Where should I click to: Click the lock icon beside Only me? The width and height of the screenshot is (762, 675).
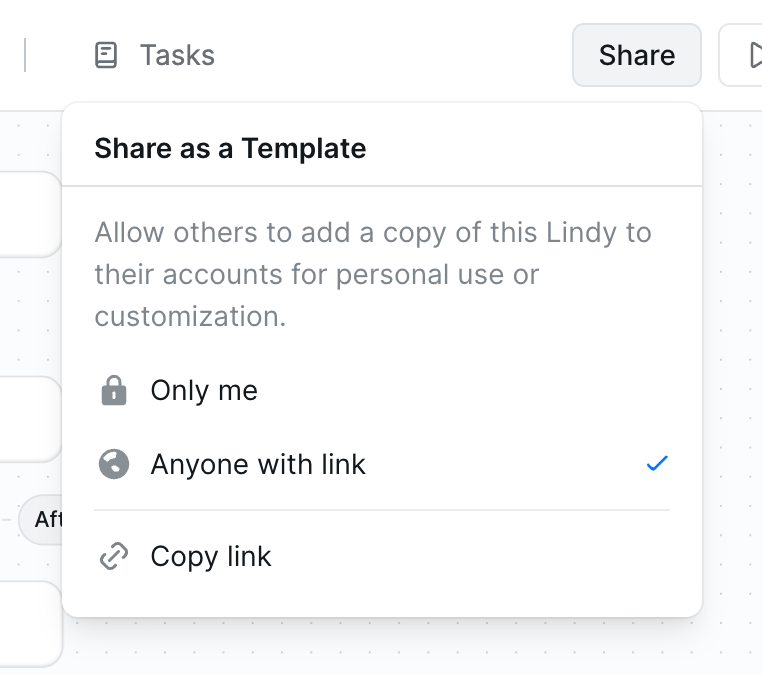click(x=114, y=390)
